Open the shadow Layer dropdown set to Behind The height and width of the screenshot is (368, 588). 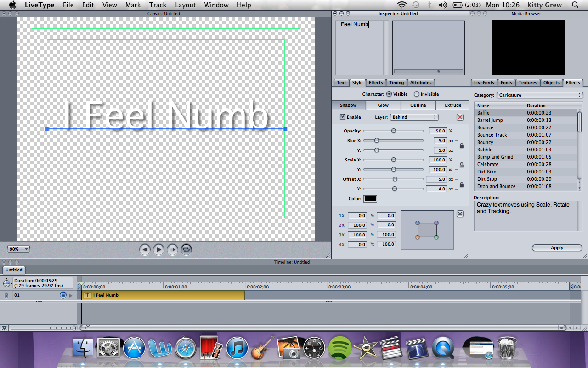413,117
